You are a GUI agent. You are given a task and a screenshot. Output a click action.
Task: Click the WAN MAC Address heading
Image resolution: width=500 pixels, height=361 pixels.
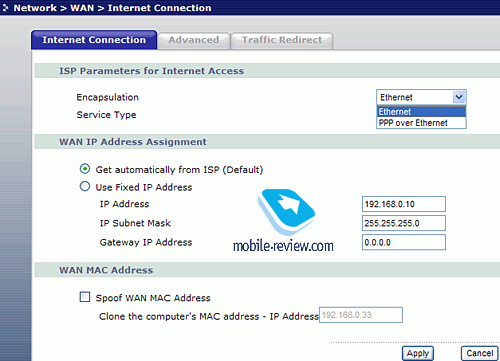pyautogui.click(x=106, y=270)
